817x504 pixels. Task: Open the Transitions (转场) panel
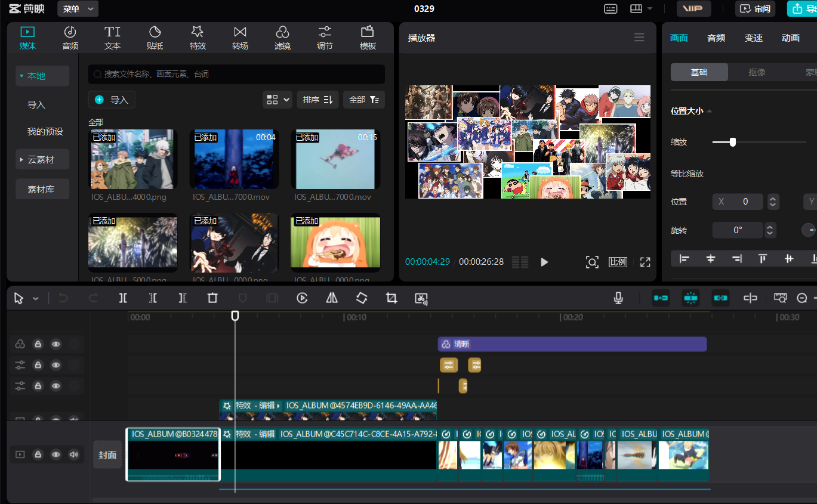click(x=240, y=38)
